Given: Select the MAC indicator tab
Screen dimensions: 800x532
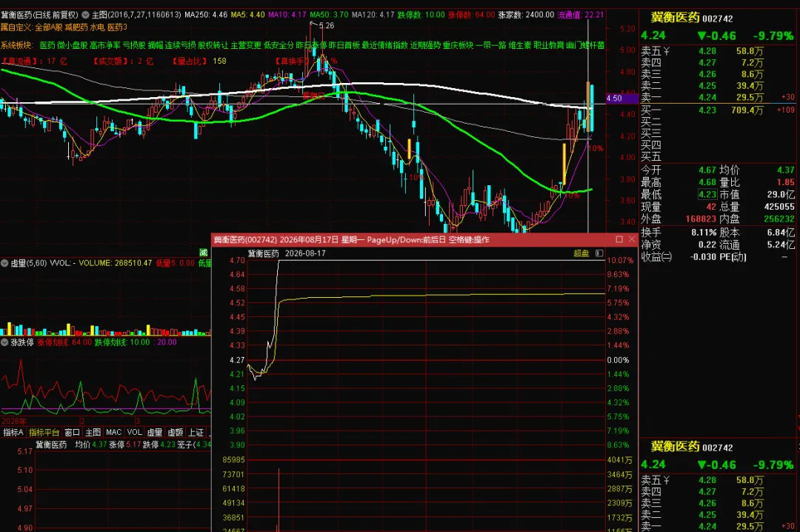Looking at the screenshot, I should (x=114, y=433).
